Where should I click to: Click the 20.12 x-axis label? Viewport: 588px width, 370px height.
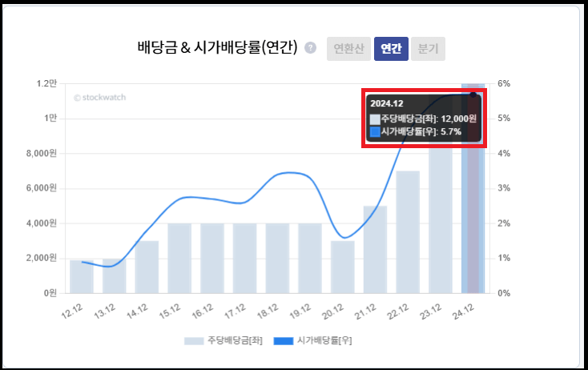[x=333, y=312]
